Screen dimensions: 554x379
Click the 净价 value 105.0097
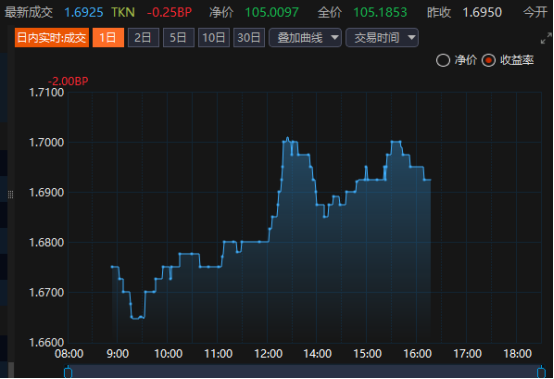pyautogui.click(x=272, y=13)
